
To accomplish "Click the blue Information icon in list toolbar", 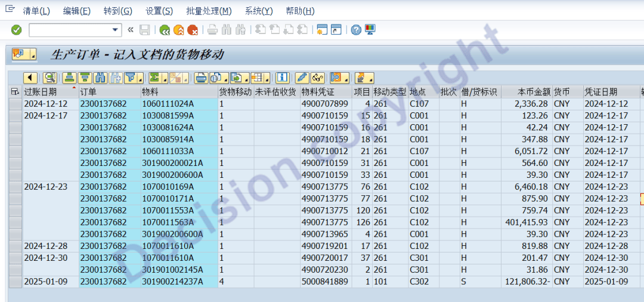I will tap(283, 78).
